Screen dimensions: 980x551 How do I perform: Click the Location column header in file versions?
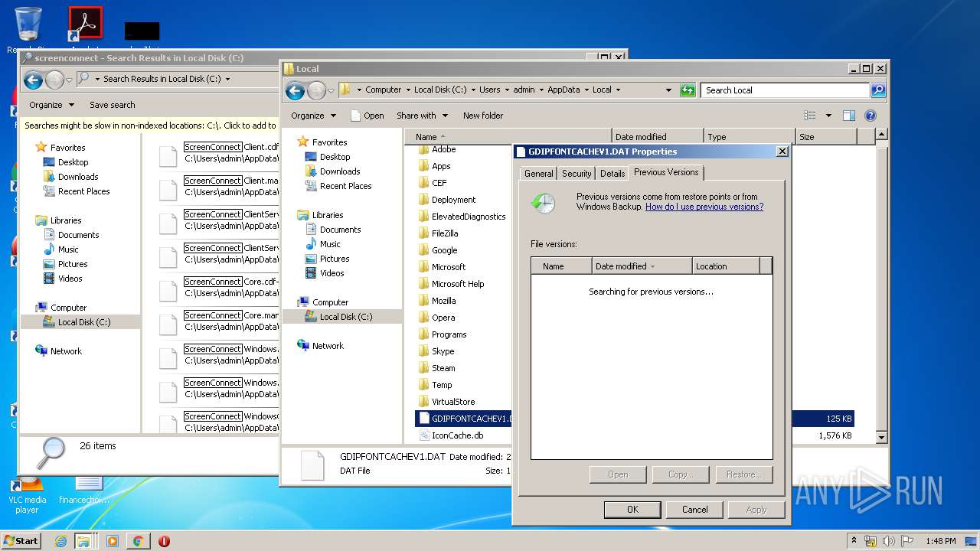[726, 266]
